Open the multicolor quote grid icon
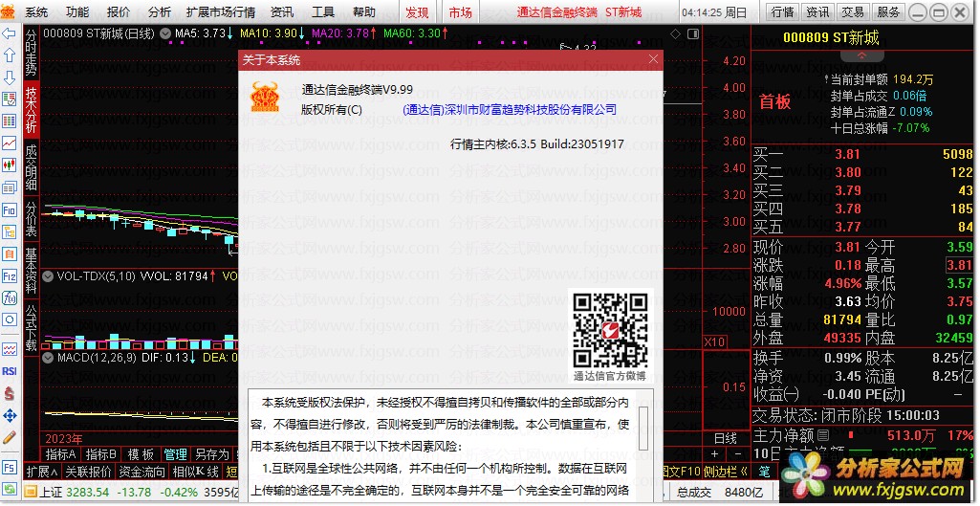 coord(10,121)
